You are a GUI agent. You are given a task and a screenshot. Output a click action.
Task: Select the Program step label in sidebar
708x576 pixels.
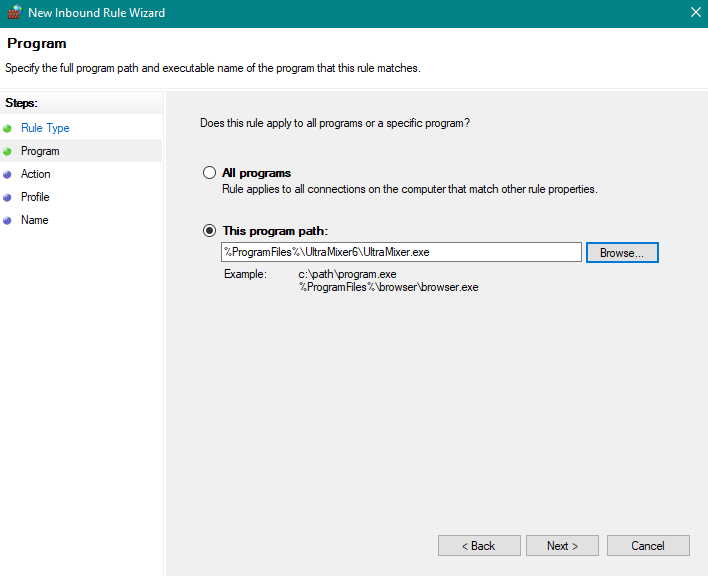(40, 151)
